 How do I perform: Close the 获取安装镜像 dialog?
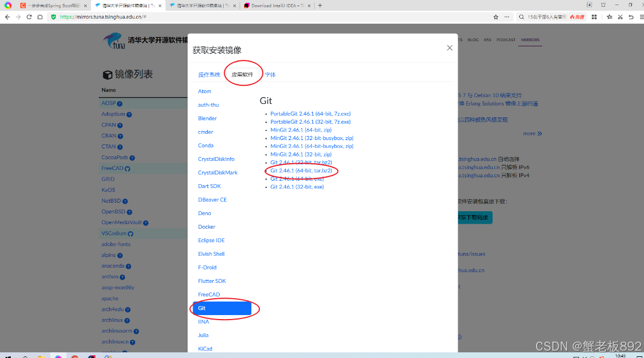(450, 48)
